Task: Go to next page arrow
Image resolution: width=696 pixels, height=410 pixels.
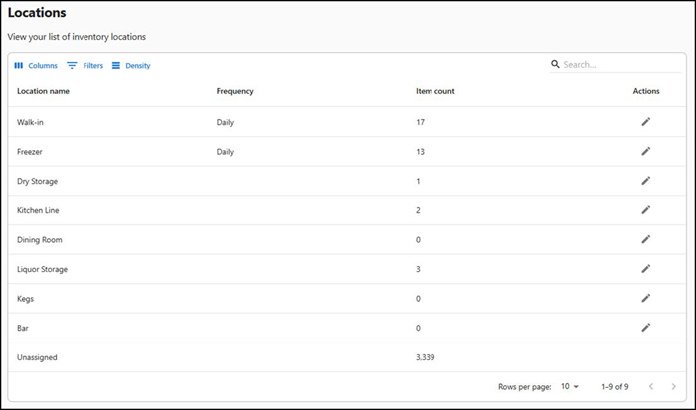Action: click(x=674, y=386)
